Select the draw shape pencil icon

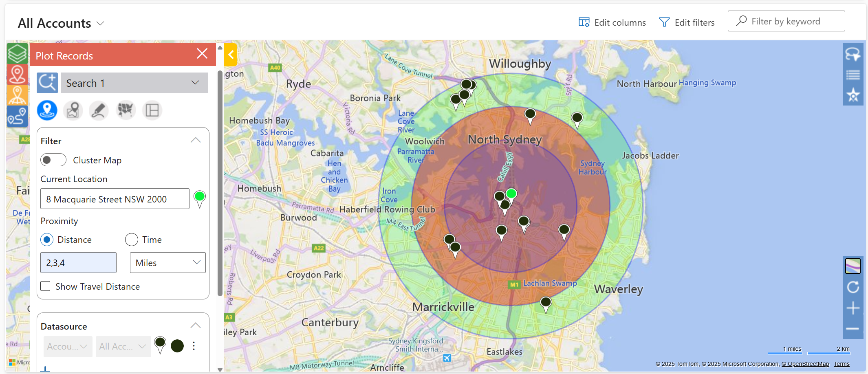click(99, 110)
